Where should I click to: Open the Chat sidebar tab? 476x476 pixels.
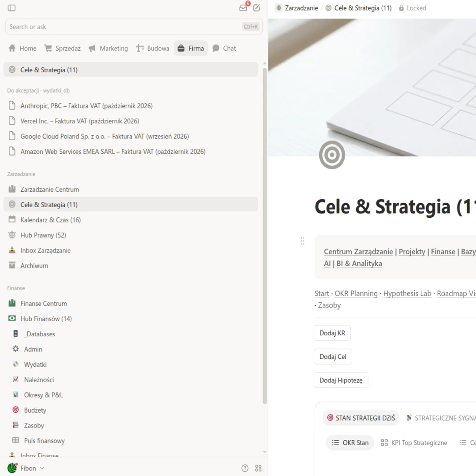(224, 48)
